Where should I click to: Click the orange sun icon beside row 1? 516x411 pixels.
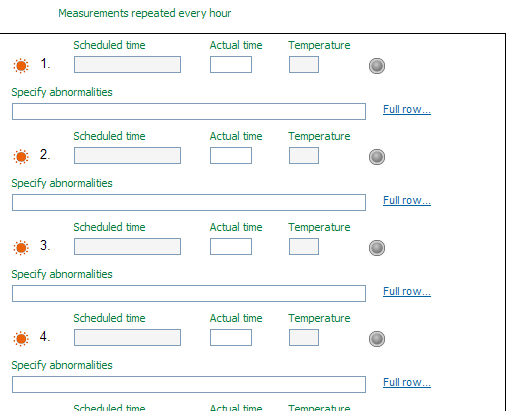(21, 65)
